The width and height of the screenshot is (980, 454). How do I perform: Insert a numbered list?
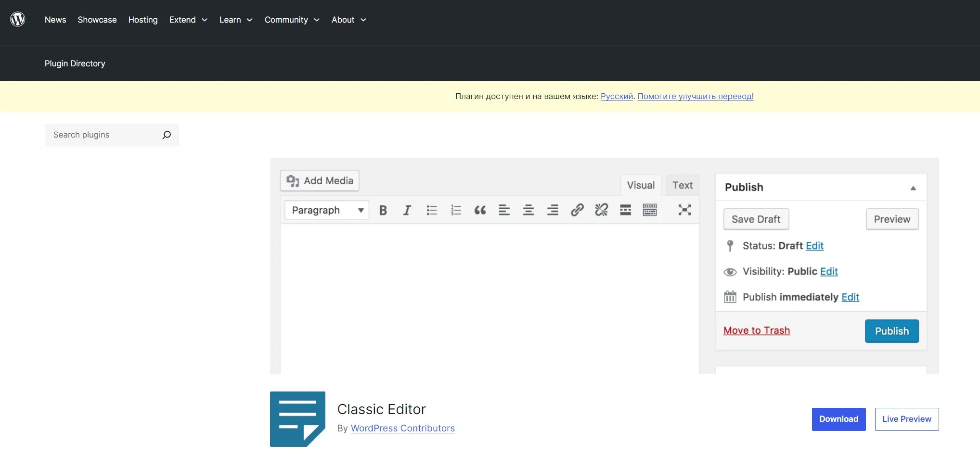[456, 210]
